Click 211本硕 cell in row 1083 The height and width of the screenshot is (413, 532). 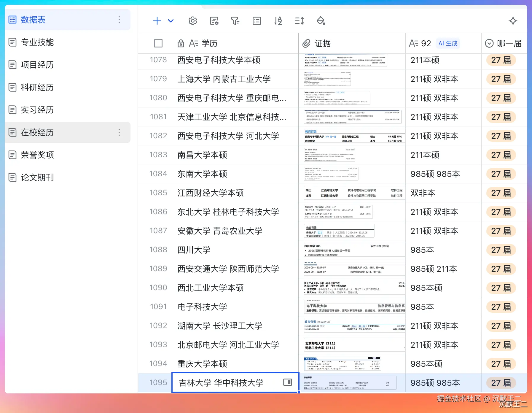point(443,155)
